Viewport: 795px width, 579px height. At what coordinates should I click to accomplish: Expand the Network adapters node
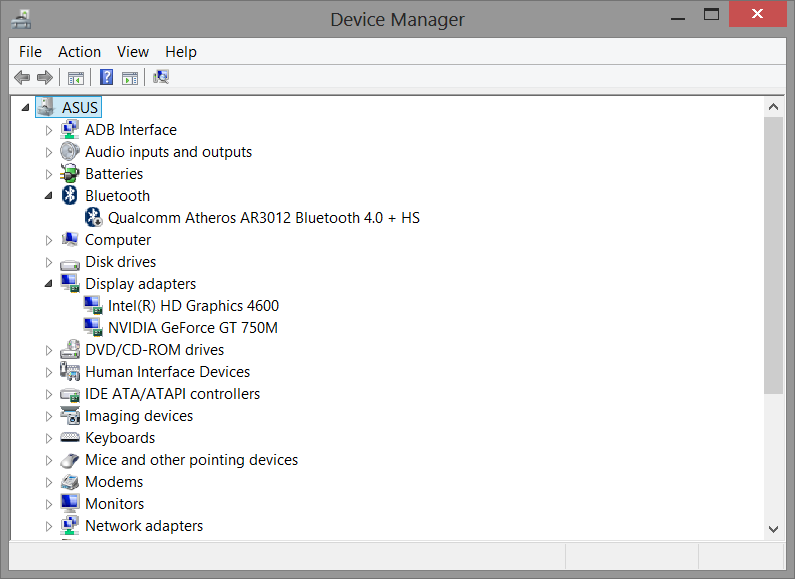pos(49,526)
